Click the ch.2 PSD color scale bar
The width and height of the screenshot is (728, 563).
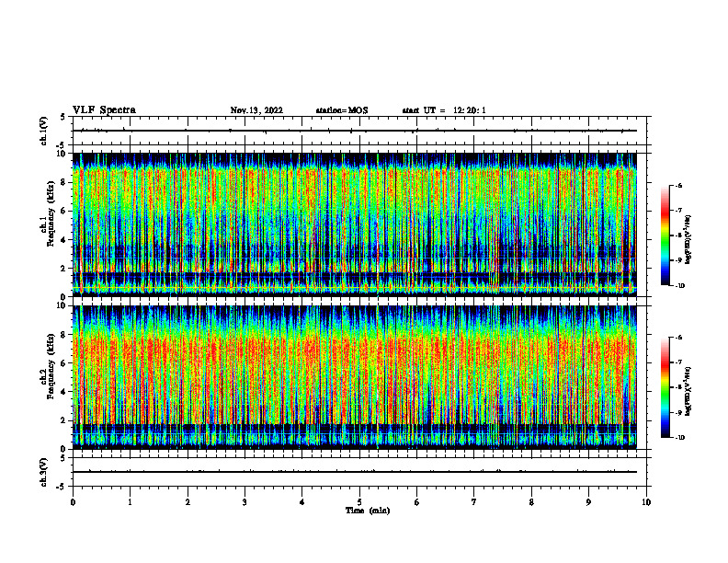(x=665, y=387)
